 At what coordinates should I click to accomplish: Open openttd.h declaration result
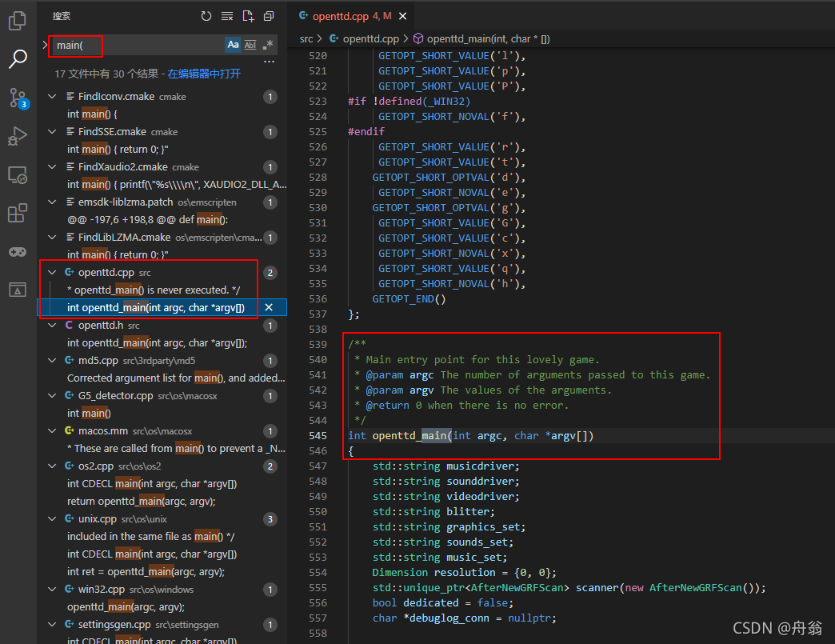tap(157, 343)
